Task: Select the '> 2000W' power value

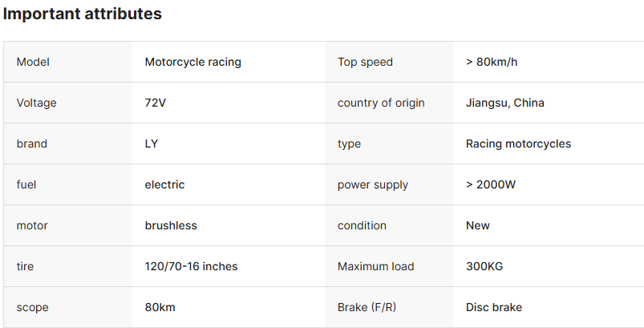Action: pos(490,184)
